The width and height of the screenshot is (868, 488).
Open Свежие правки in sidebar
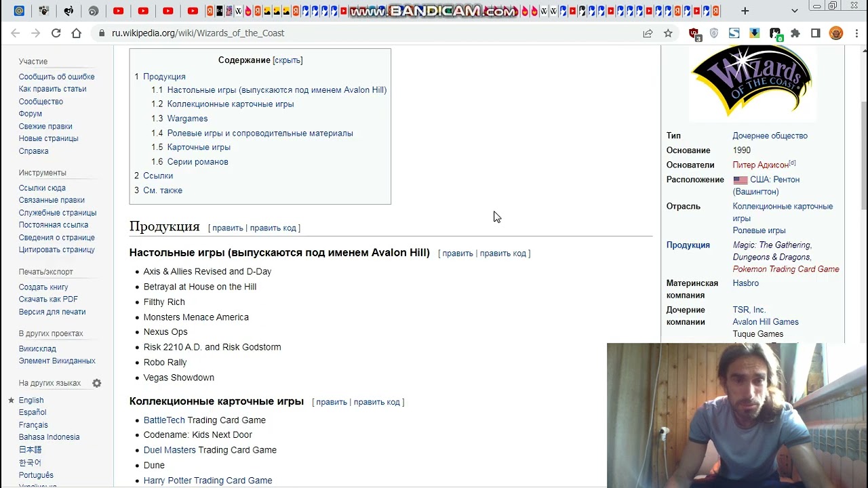click(x=45, y=126)
